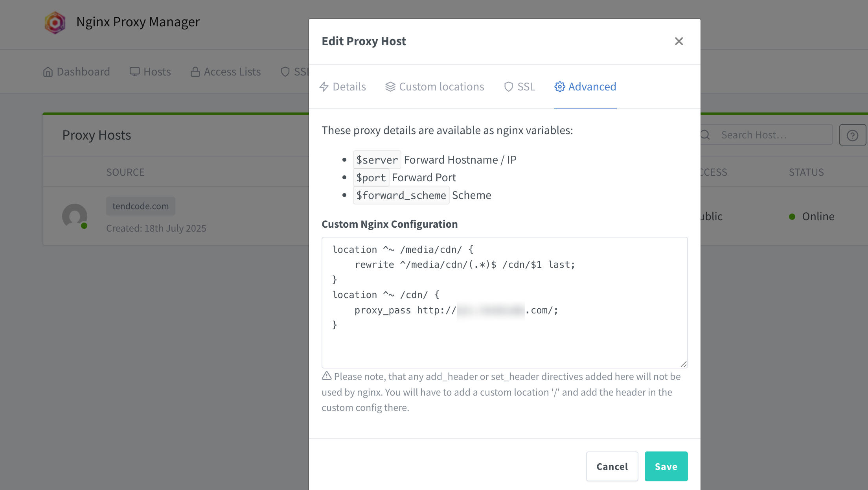Go to Access Lists page

(x=226, y=72)
